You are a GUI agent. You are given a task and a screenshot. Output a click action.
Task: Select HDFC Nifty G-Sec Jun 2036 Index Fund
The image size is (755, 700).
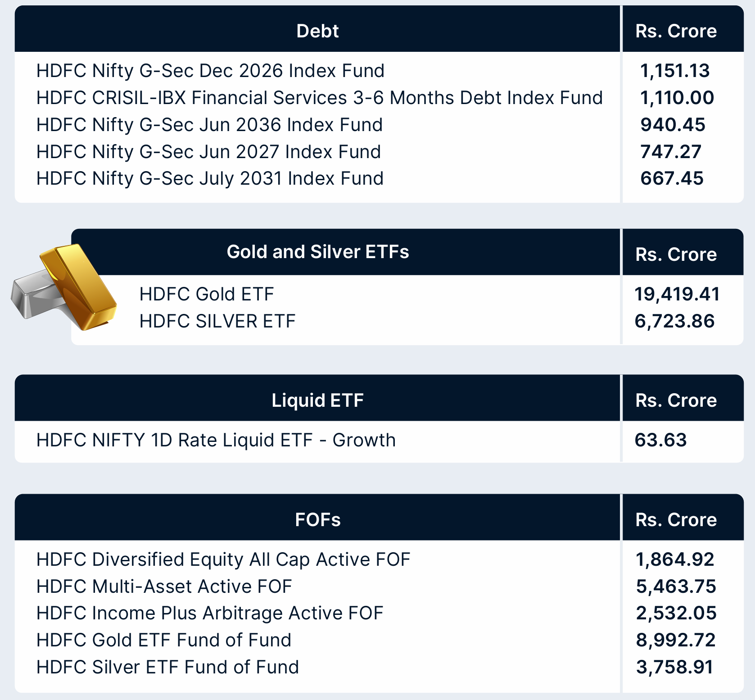click(x=209, y=125)
